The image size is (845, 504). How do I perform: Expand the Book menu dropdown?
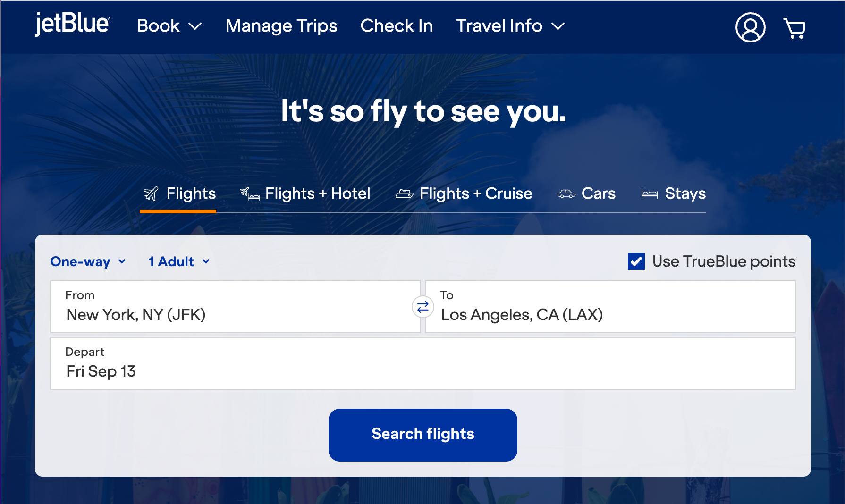[x=169, y=26]
